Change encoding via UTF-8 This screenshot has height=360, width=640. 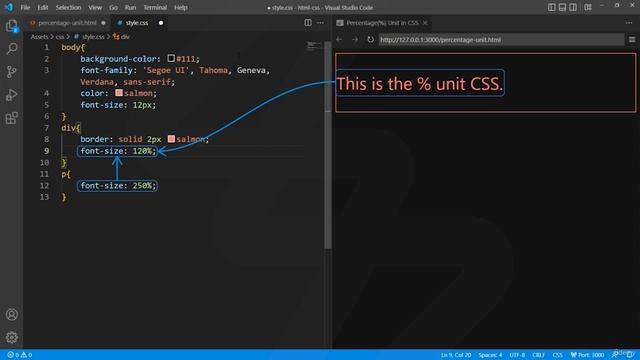coord(517,355)
